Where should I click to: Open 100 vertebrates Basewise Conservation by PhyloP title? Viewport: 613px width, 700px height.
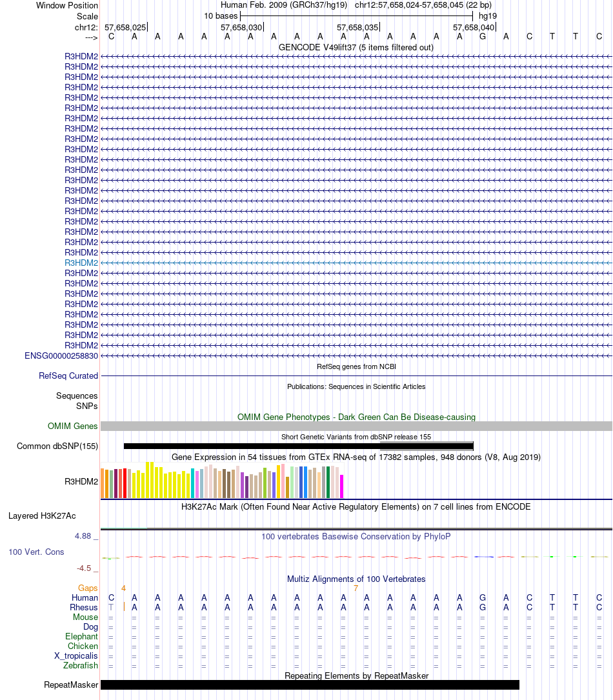point(356,537)
